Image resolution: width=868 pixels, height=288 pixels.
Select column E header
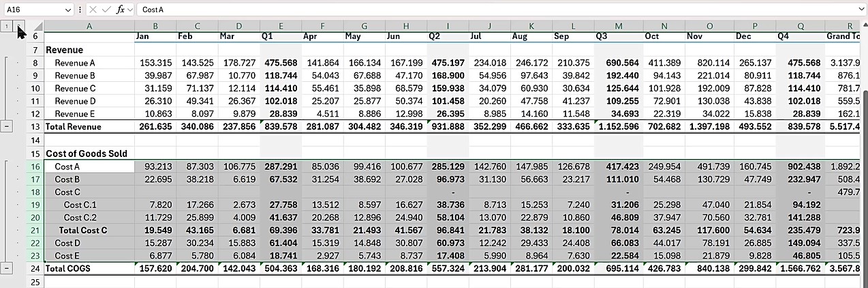pyautogui.click(x=281, y=26)
